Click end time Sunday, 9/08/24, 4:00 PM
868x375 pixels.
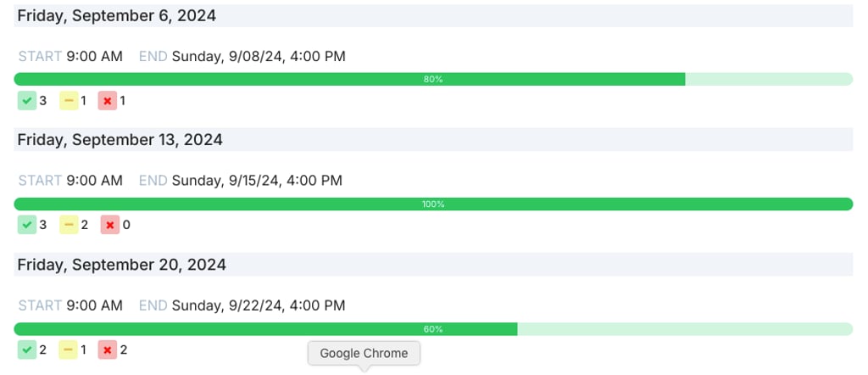click(x=259, y=57)
